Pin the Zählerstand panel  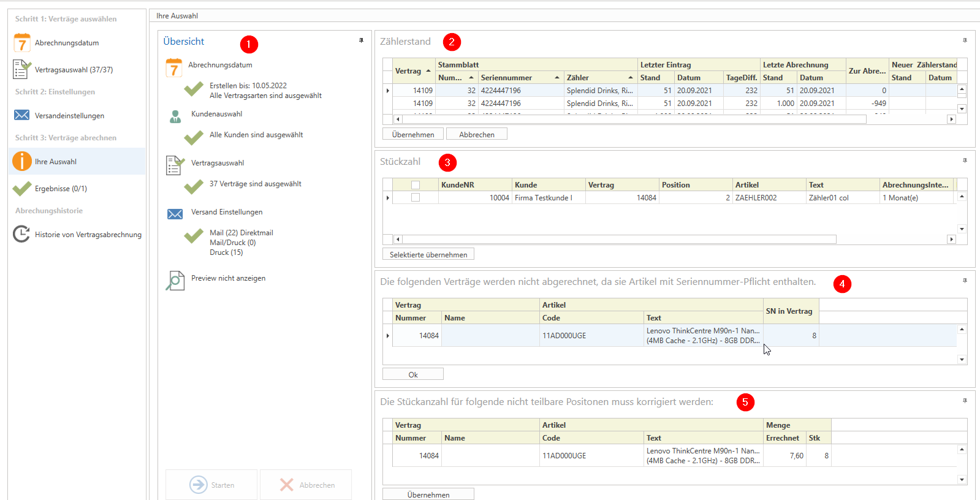(965, 40)
